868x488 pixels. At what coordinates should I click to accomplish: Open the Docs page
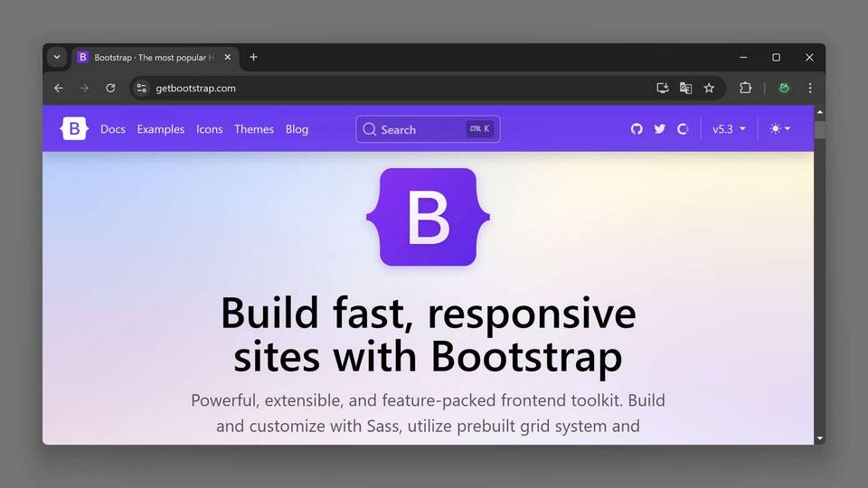click(113, 129)
